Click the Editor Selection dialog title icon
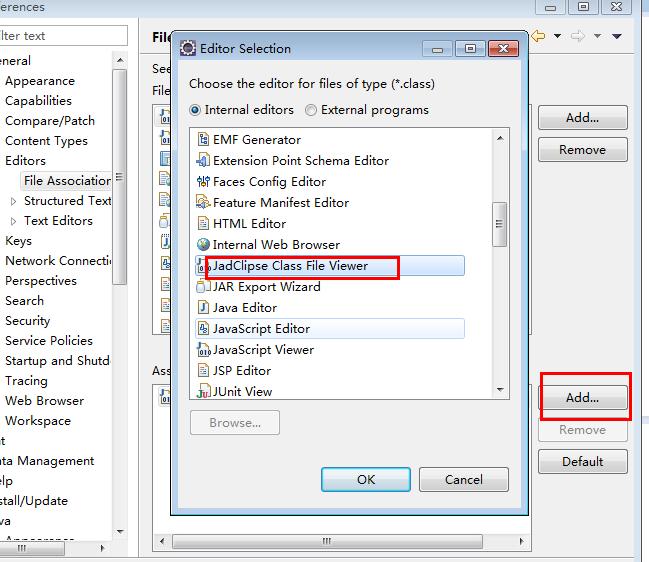 (187, 48)
